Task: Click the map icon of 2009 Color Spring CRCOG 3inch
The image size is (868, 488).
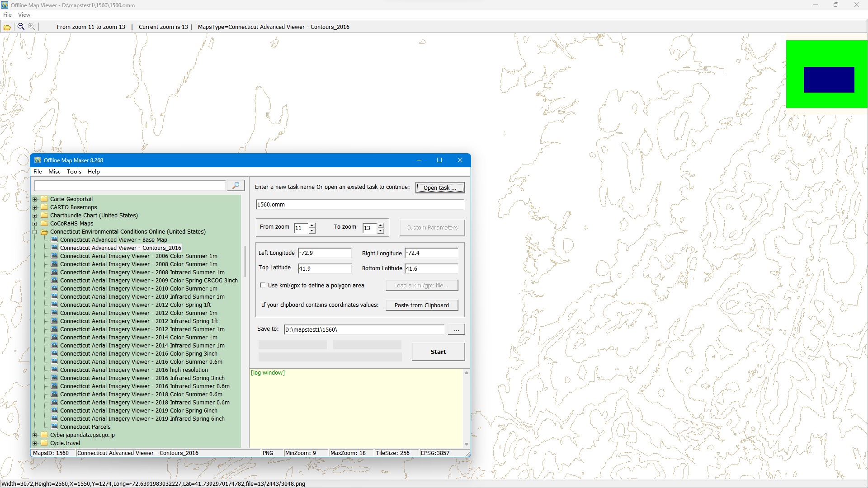Action: click(54, 280)
